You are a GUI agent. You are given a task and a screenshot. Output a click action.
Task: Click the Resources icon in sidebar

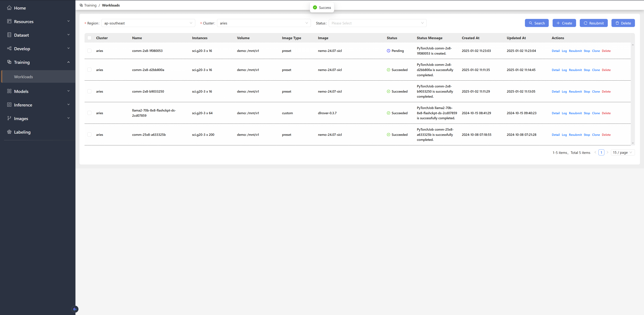pyautogui.click(x=9, y=21)
